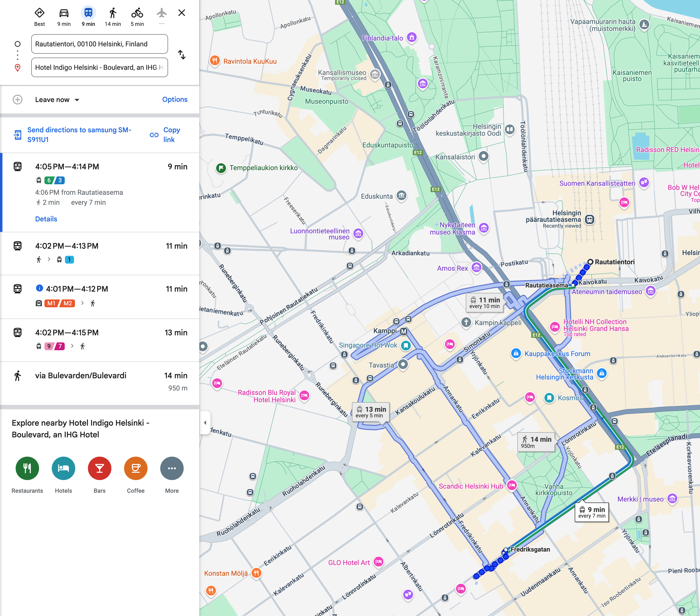Click the Kampin kappeli chapel marker

466,322
